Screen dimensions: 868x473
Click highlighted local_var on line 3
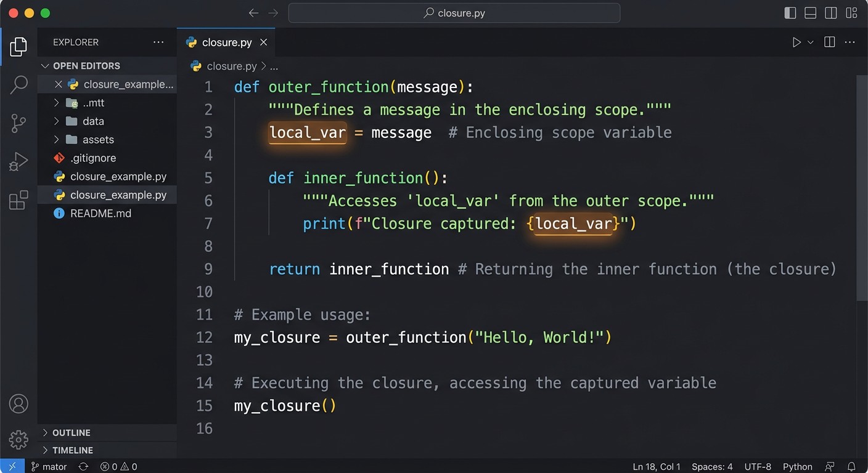point(308,133)
